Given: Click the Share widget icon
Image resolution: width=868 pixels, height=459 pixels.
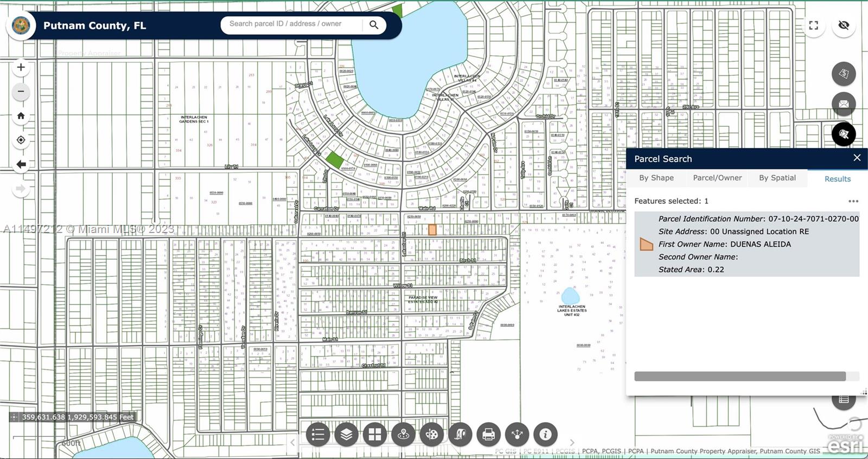Looking at the screenshot, I should [x=517, y=434].
